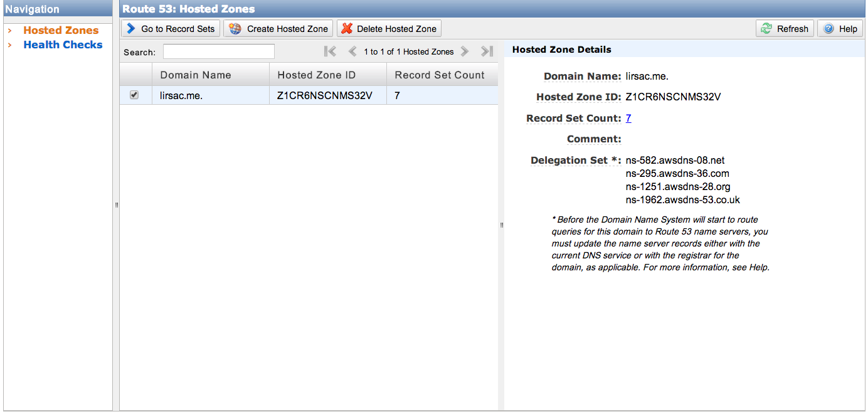Image resolution: width=868 pixels, height=414 pixels.
Task: Expand arrow beside Health Checks
Action: pos(10,45)
